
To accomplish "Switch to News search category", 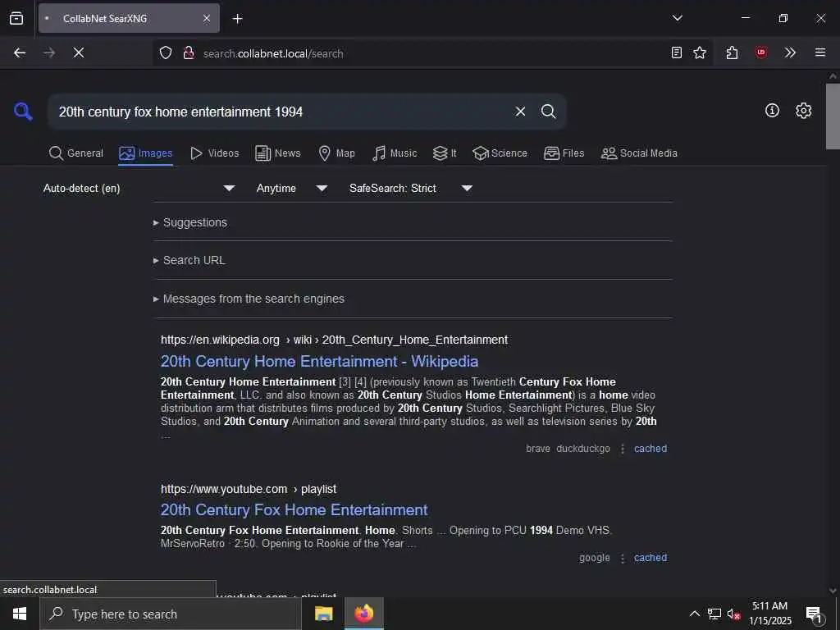I will [278, 153].
